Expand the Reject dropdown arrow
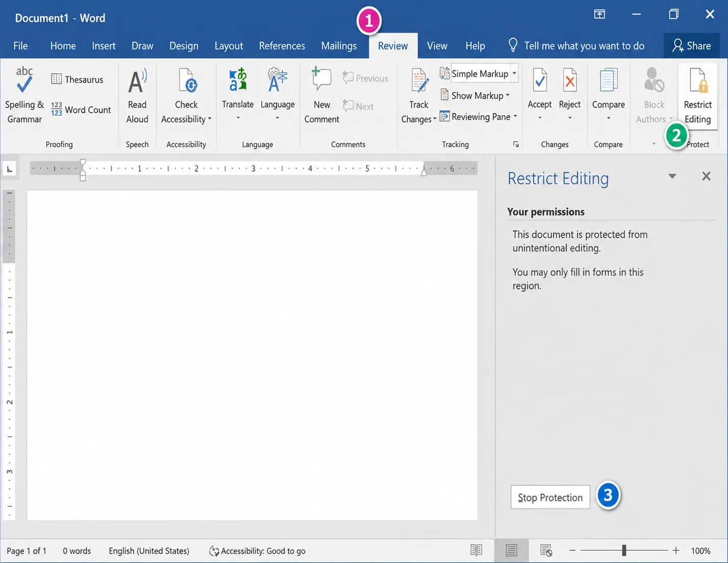 (x=570, y=118)
